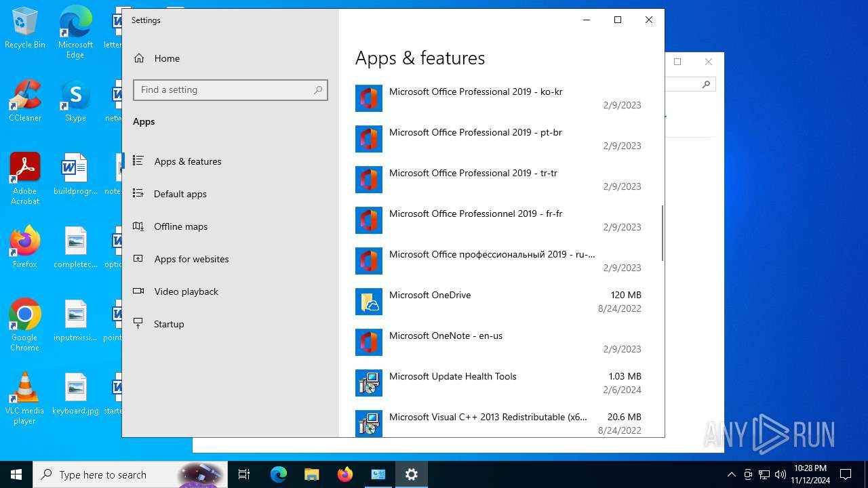This screenshot has width=868, height=488.
Task: Open File Explorer from the taskbar
Action: point(312,474)
